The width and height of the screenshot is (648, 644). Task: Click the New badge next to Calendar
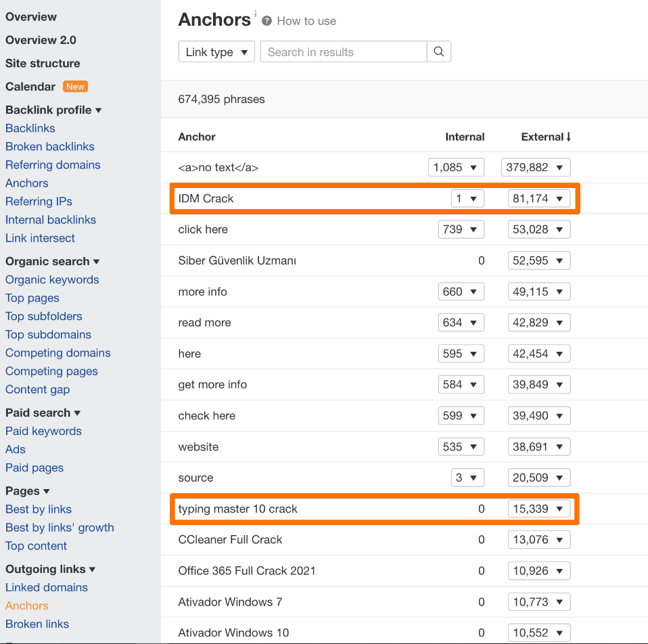click(x=75, y=87)
